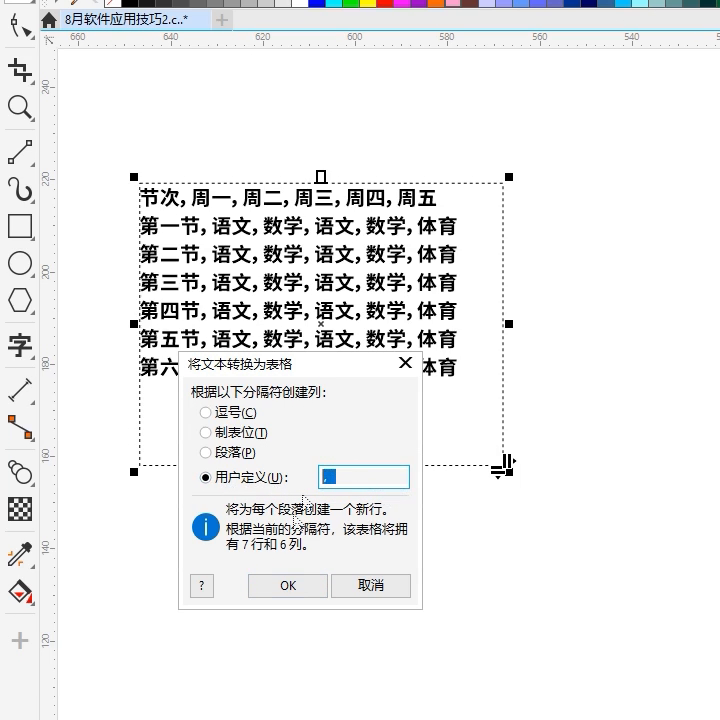This screenshot has height=720, width=720.
Task: Select the Zoom magnifier tool
Action: 20,107
